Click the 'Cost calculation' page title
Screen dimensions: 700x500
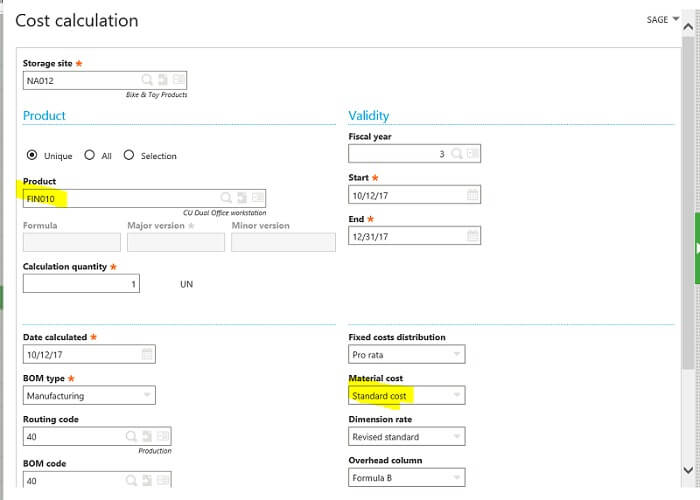click(77, 21)
